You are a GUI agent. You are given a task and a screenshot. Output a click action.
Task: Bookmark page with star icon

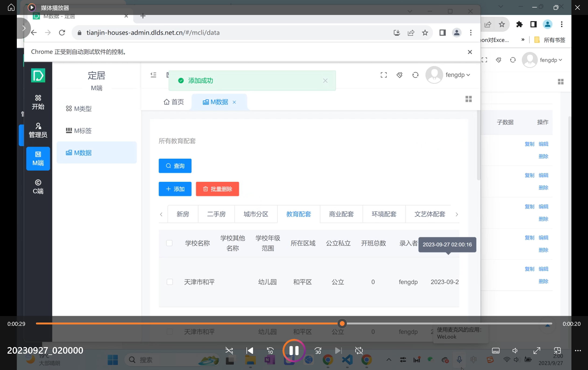[x=425, y=32]
